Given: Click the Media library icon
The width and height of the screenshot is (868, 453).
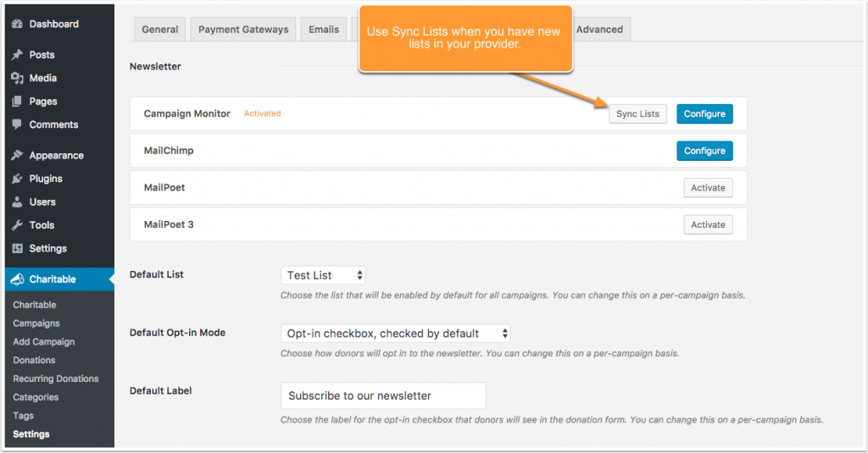Looking at the screenshot, I should tap(17, 78).
